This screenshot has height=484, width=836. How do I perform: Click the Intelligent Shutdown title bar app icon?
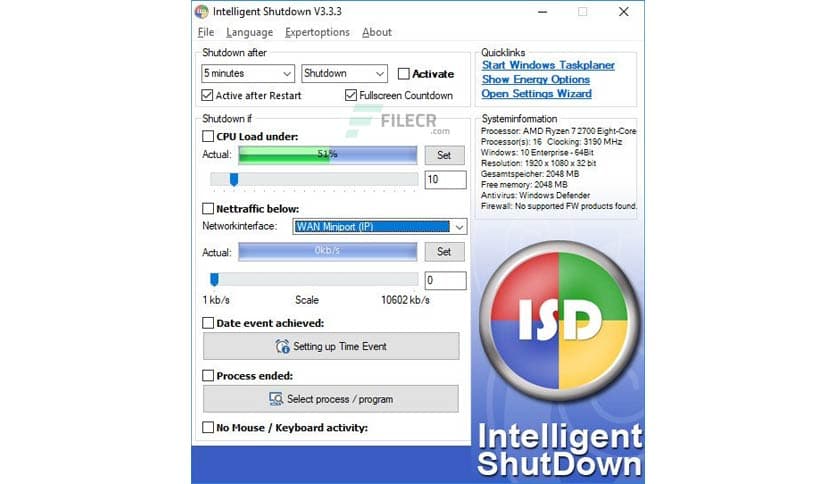coord(202,11)
